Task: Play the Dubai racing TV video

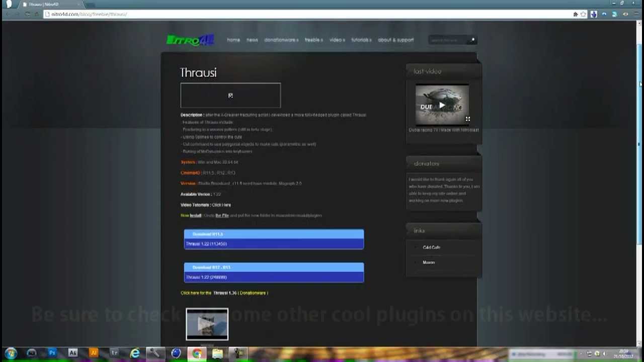Action: point(442,105)
